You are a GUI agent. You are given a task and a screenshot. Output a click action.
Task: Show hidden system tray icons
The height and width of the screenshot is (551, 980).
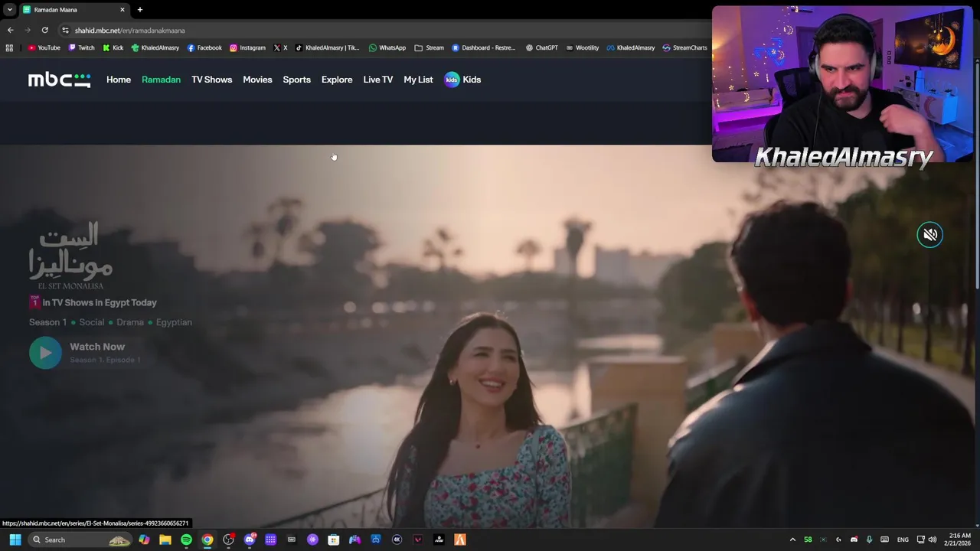pyautogui.click(x=792, y=540)
